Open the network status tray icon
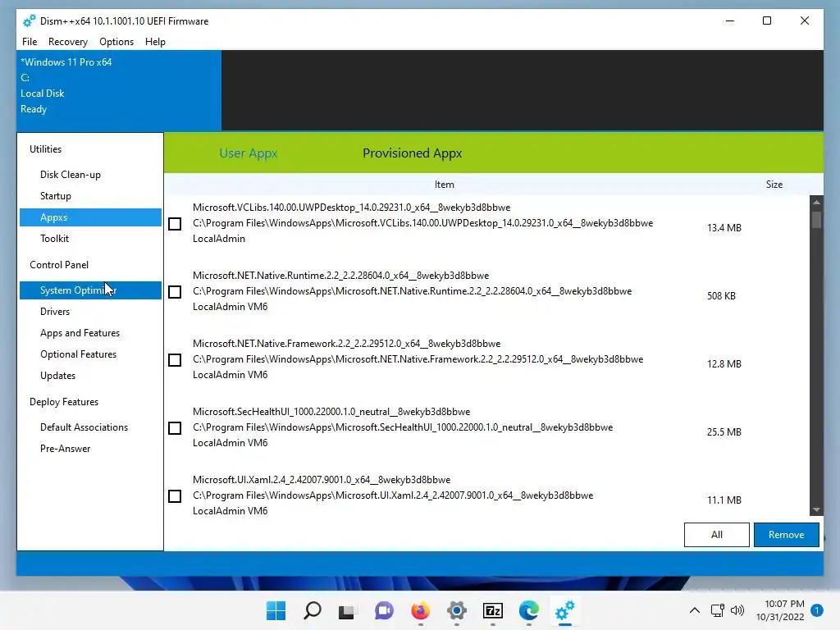Image resolution: width=840 pixels, height=630 pixels. coord(717,610)
